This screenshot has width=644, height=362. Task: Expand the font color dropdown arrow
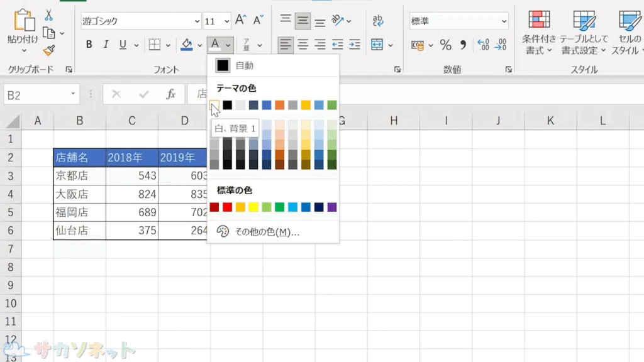click(228, 45)
